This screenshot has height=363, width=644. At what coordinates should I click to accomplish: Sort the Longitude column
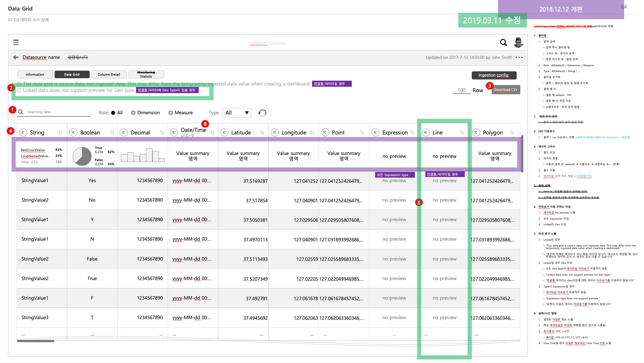(x=312, y=133)
